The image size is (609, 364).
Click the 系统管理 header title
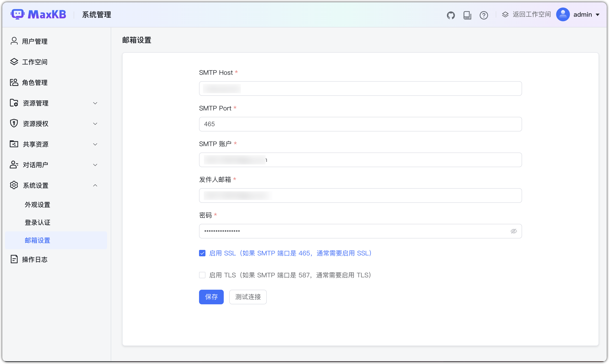point(97,15)
